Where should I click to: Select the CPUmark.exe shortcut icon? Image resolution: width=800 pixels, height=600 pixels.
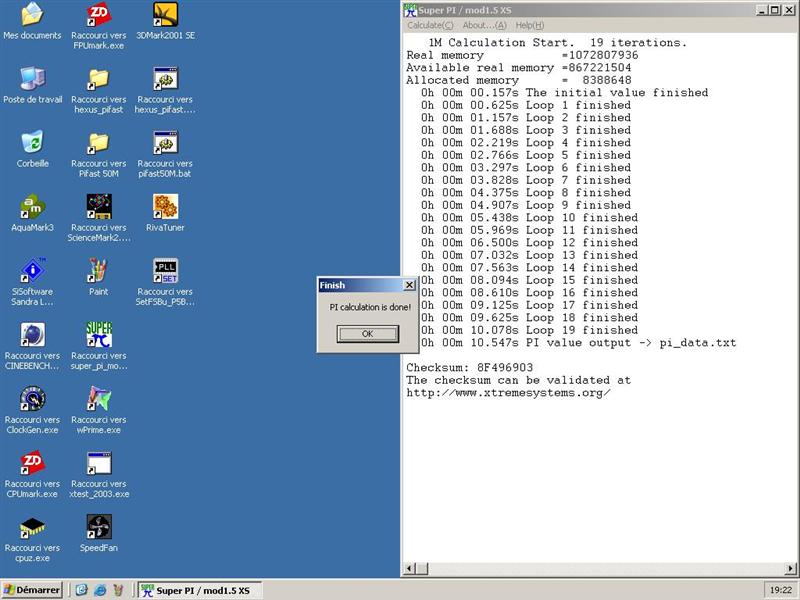click(33, 463)
